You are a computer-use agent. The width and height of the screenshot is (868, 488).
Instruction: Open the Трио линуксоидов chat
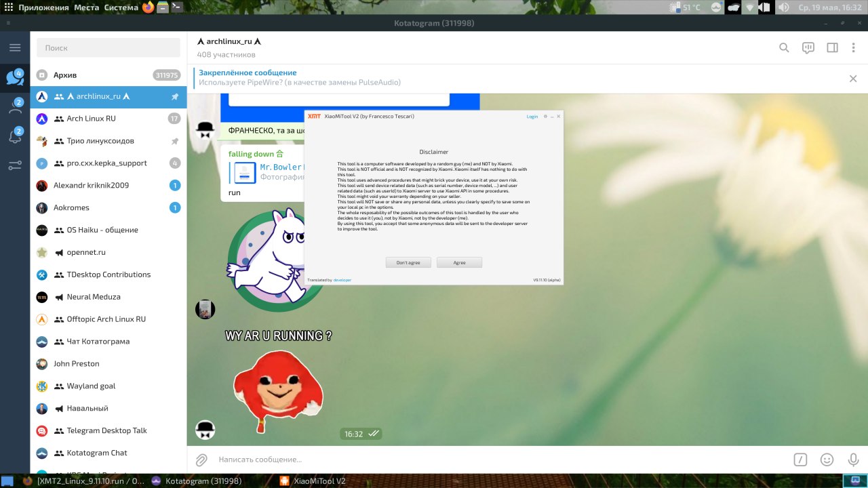(108, 141)
